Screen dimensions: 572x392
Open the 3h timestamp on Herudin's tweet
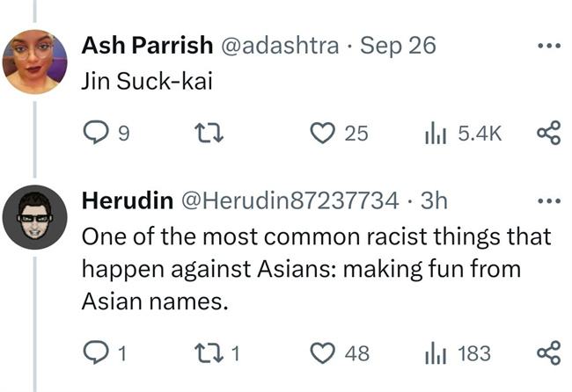pos(435,201)
